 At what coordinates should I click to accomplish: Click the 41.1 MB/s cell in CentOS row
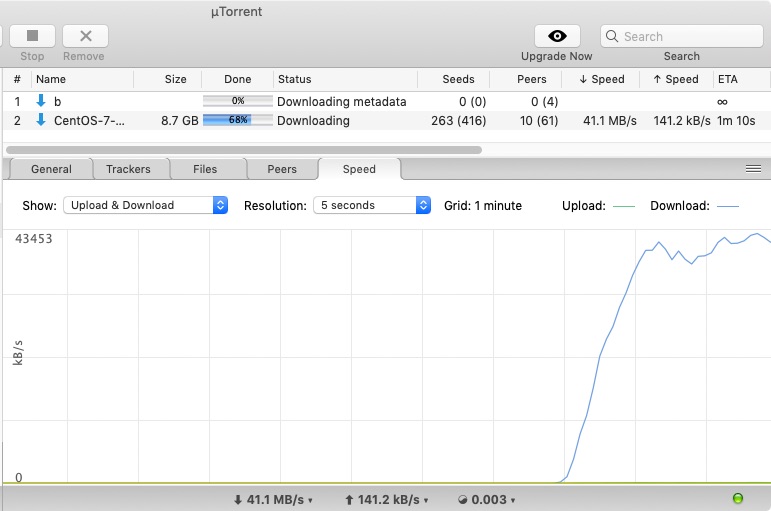(610, 121)
